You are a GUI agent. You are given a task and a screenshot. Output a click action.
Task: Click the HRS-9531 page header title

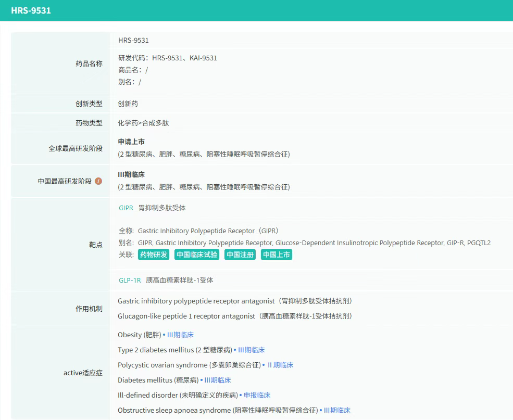point(31,10)
